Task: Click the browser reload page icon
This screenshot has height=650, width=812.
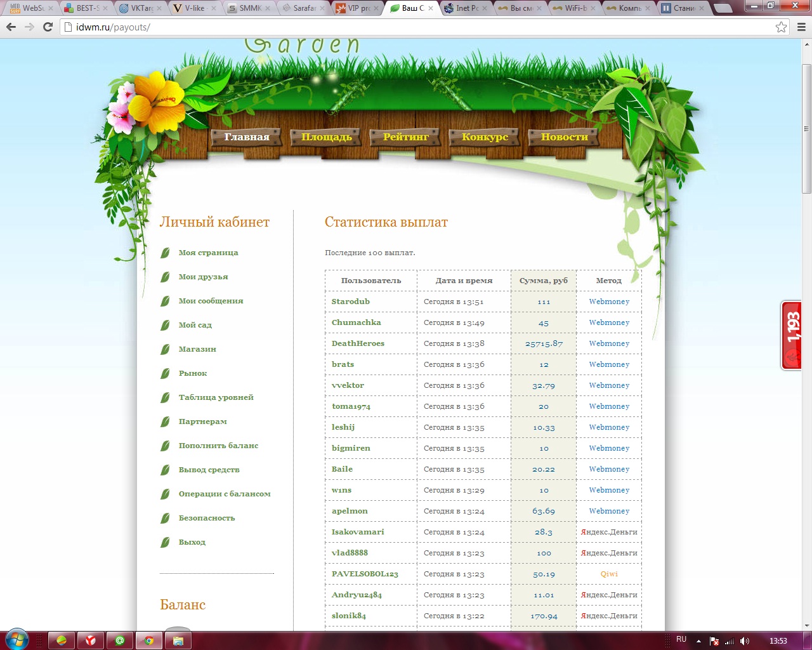Action: [48, 27]
